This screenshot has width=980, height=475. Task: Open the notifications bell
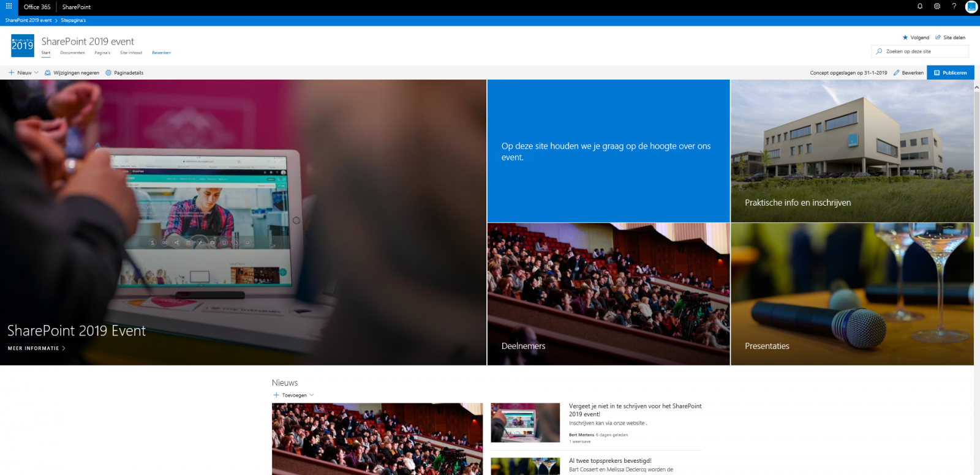(x=920, y=7)
